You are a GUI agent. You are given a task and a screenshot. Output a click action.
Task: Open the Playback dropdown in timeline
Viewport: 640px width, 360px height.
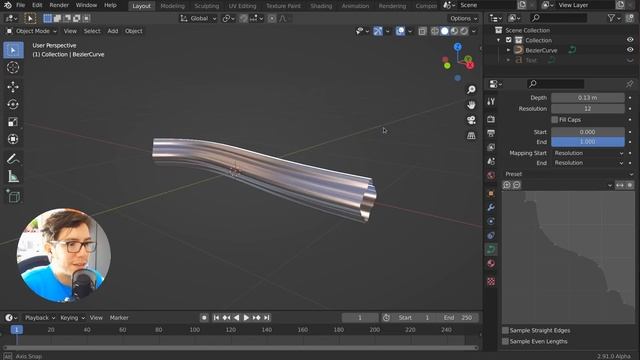pyautogui.click(x=40, y=318)
